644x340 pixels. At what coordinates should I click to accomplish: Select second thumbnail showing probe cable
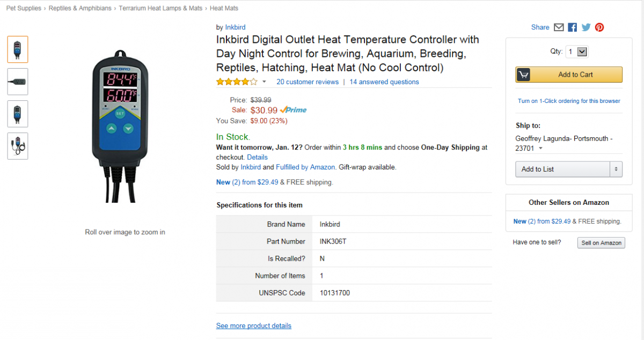click(x=18, y=82)
